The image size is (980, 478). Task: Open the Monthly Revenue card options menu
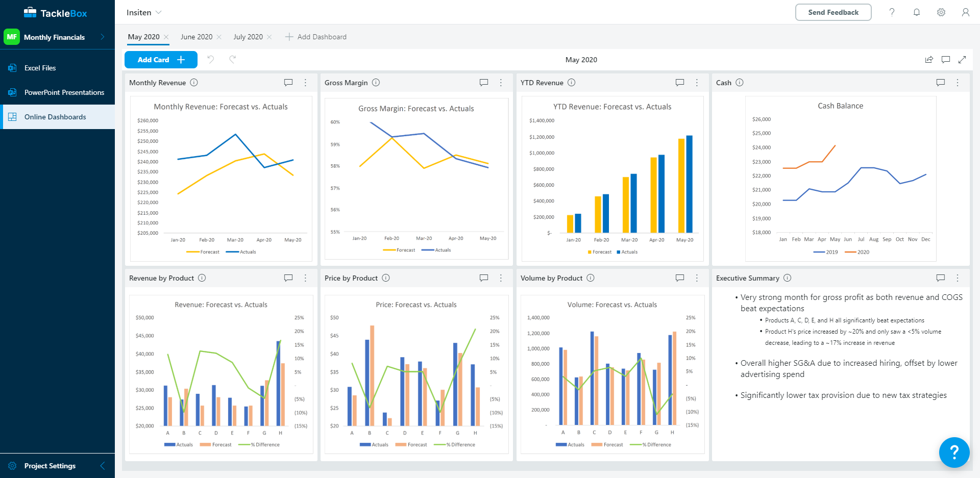click(x=306, y=83)
